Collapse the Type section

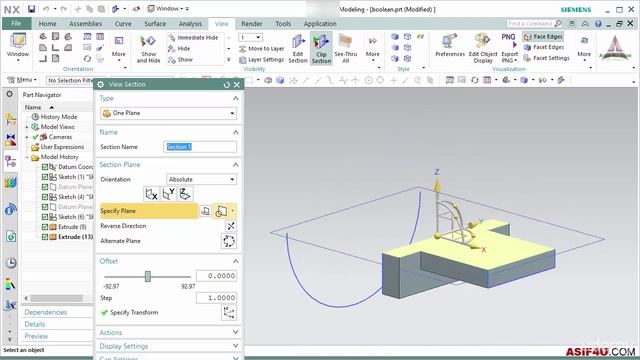tap(236, 98)
